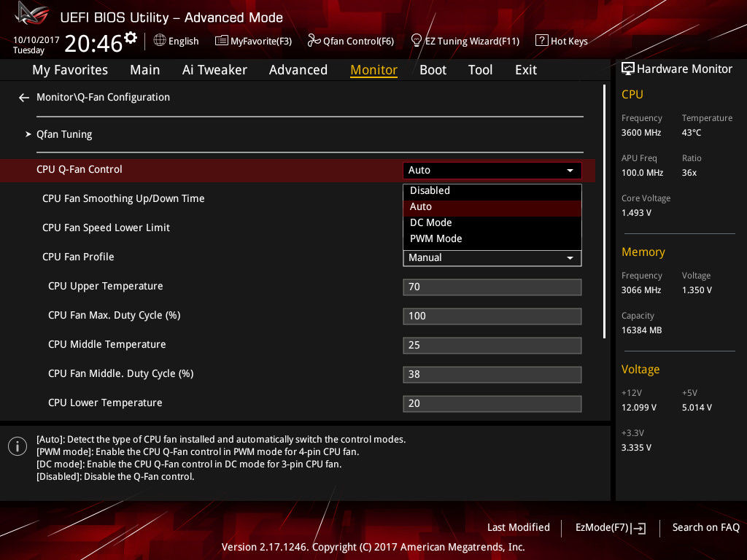Start EZ Tuning Wizard(F11)
Viewport: 747px width, 560px height.
[472, 42]
